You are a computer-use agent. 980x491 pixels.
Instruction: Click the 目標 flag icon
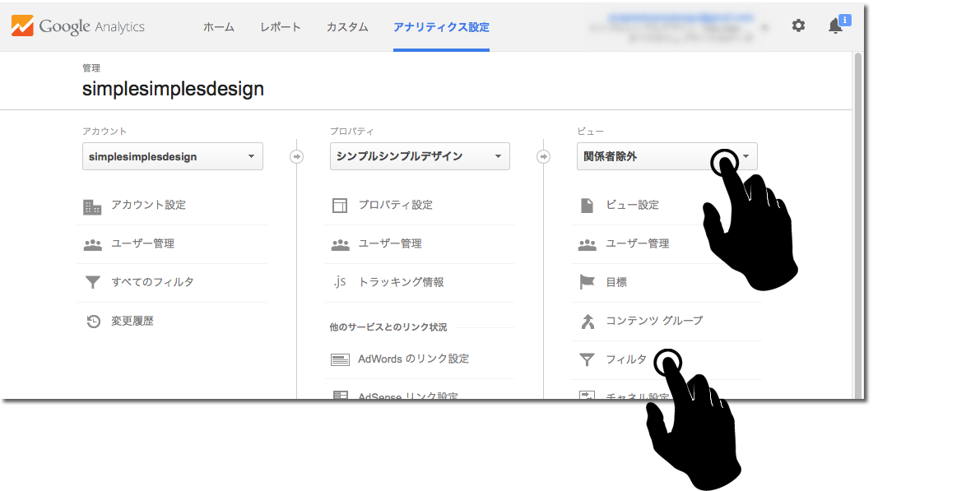587,282
